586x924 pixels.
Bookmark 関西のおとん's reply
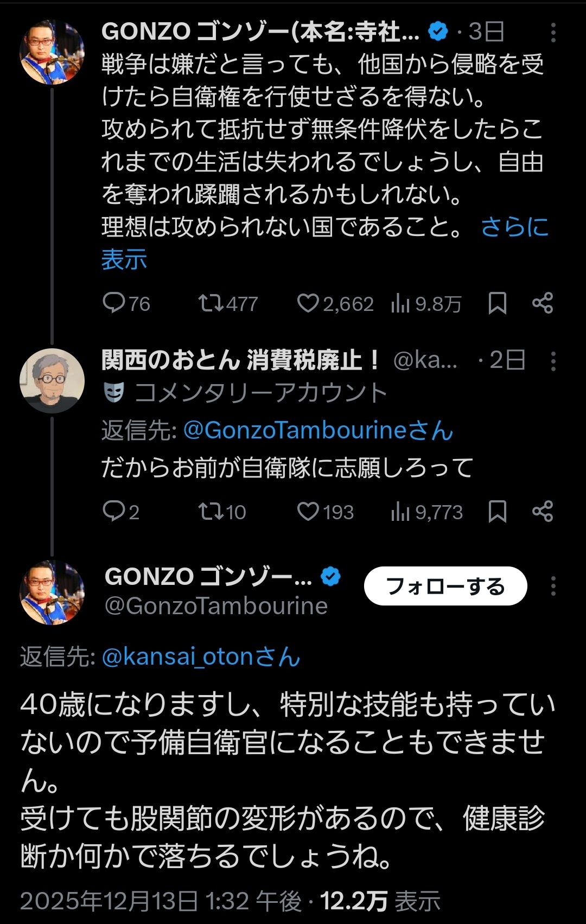point(497,511)
